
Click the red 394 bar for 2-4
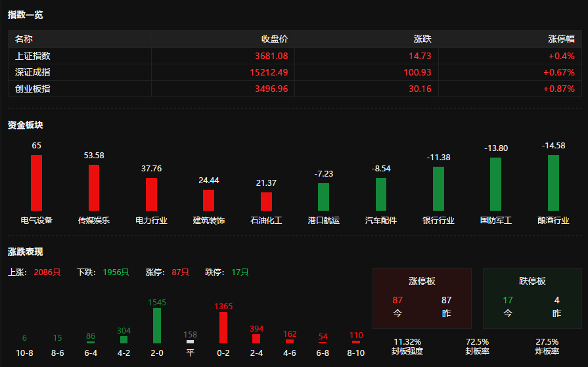(x=256, y=339)
